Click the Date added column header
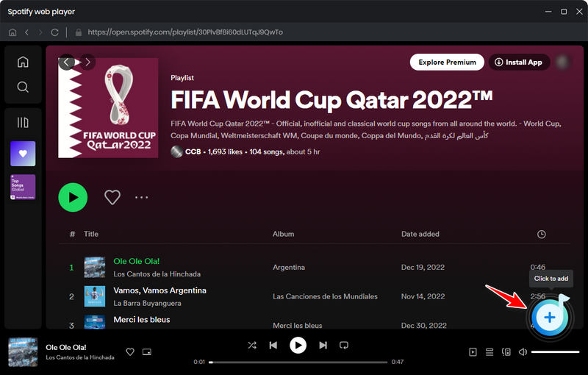 [x=420, y=234]
